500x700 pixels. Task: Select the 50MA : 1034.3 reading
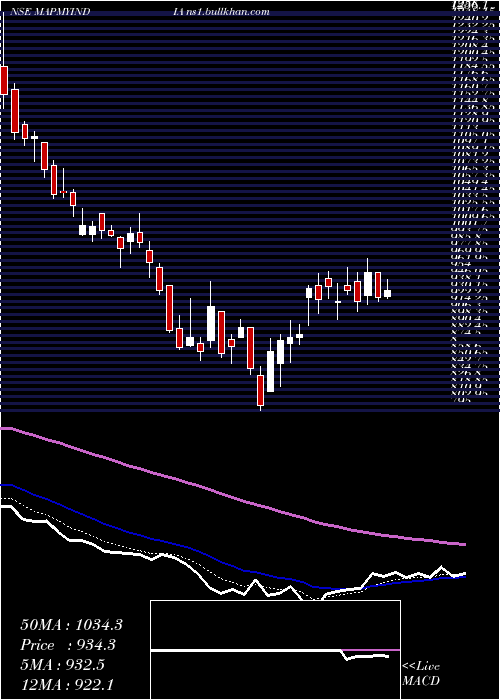(71, 625)
